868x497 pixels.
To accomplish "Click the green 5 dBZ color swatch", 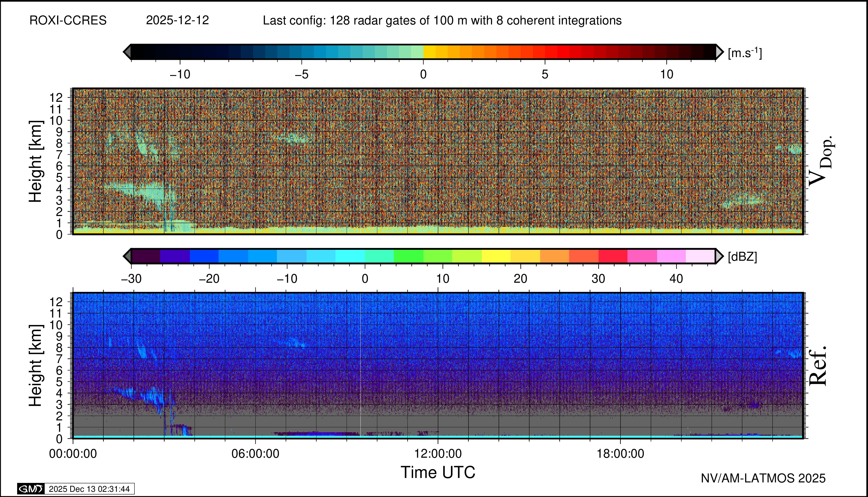I will pyautogui.click(x=408, y=256).
